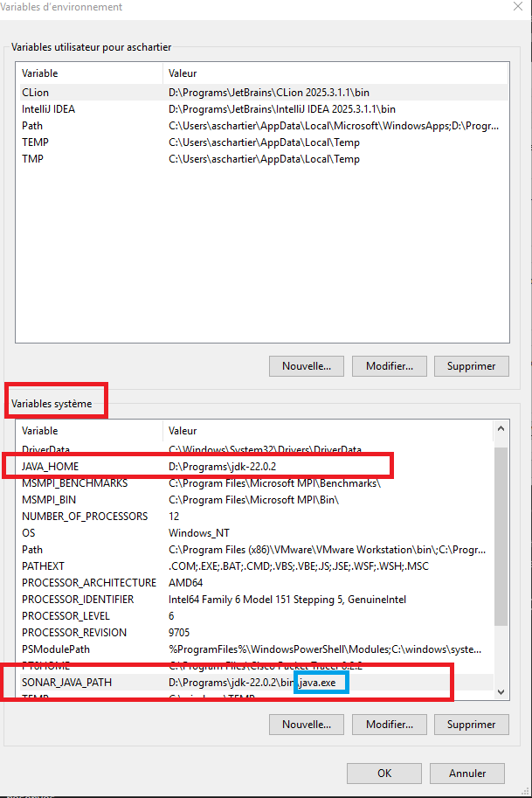This screenshot has width=532, height=798.
Task: Click the AMD64 value cell
Action: (x=186, y=583)
